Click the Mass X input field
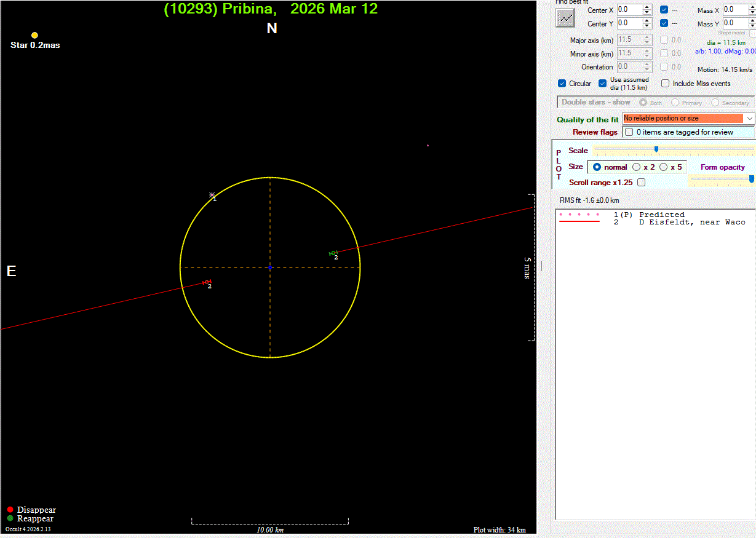This screenshot has width=756, height=538. pos(734,10)
